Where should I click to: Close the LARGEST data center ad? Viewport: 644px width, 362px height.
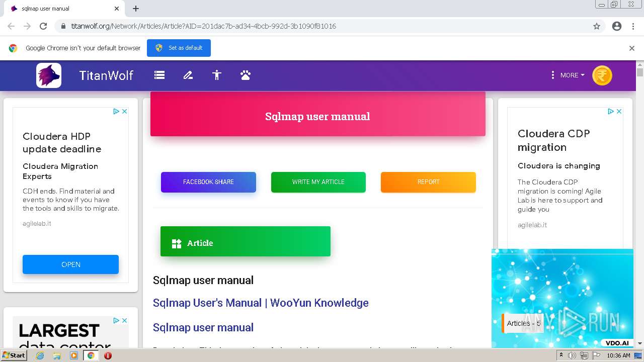pos(125,321)
